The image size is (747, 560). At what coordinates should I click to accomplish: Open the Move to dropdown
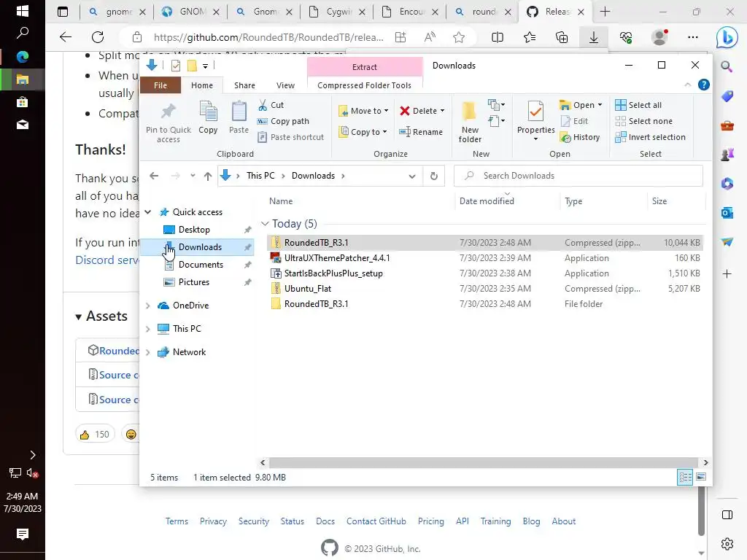point(364,111)
